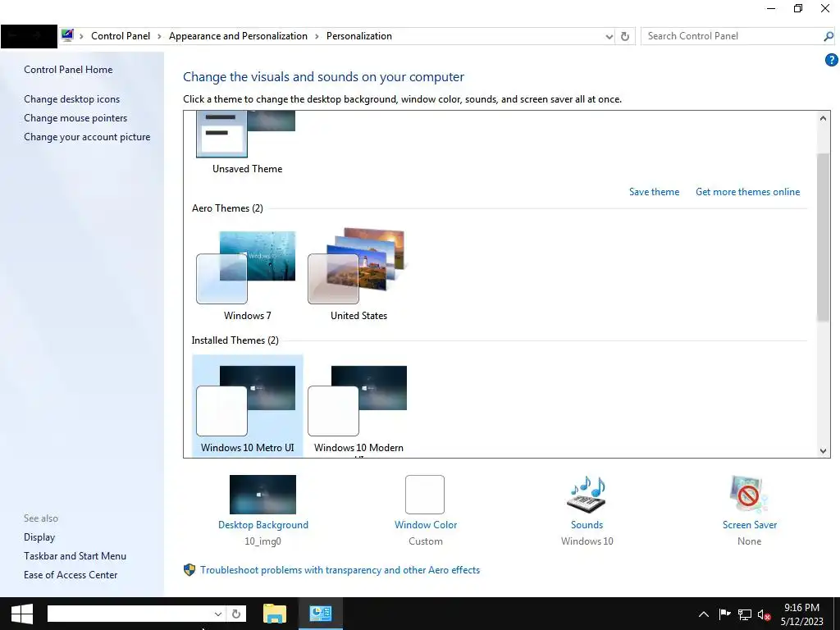Open the Action Center flag icon
This screenshot has width=840, height=630.
click(724, 614)
